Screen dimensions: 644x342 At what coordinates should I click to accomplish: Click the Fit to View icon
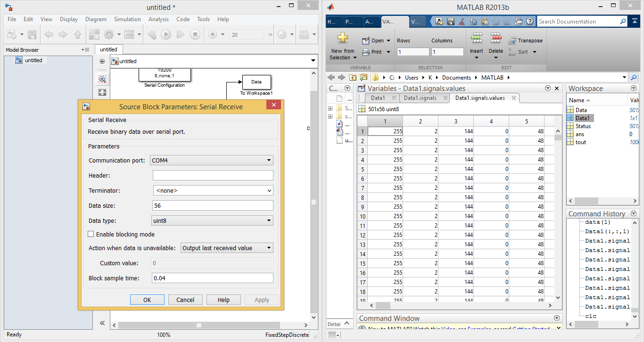click(x=102, y=92)
